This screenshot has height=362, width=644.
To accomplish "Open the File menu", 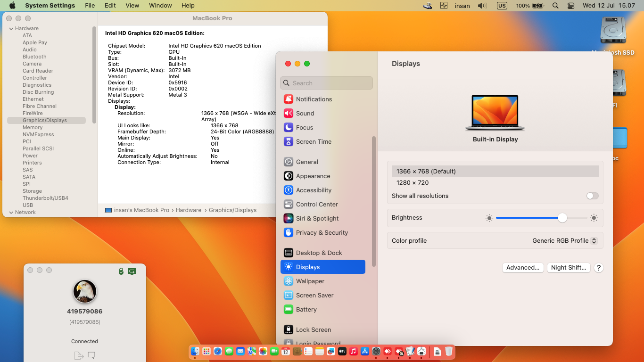I will click(x=90, y=6).
